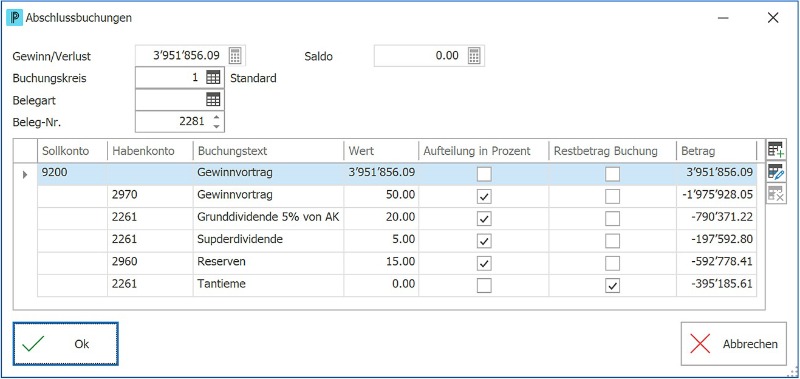This screenshot has width=800, height=379.
Task: Uncheck Aufteilung in Prozent for 2970 row
Action: (484, 196)
